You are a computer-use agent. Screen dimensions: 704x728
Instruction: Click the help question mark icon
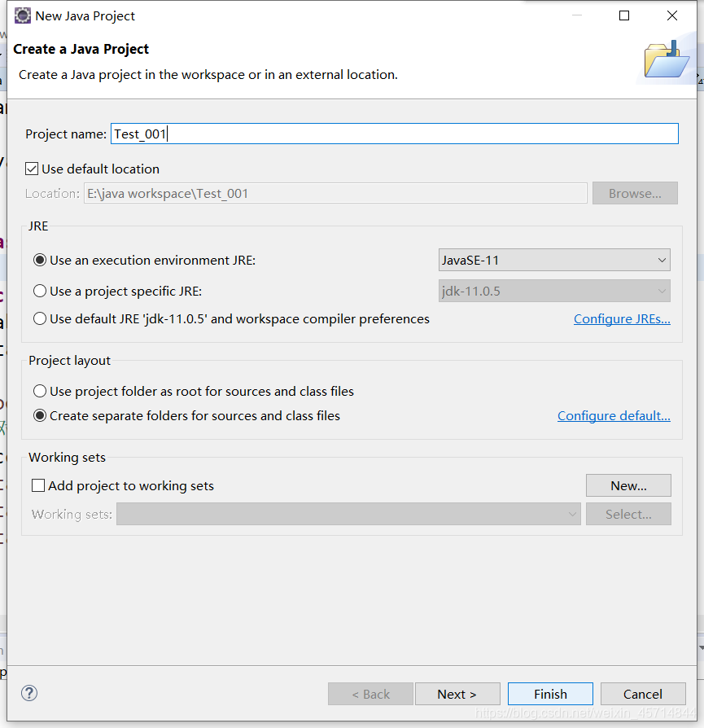(x=29, y=693)
